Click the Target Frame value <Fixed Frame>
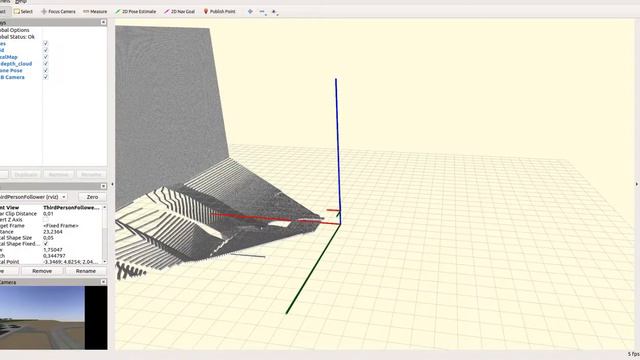Image resolution: width=640 pixels, height=360 pixels. point(61,226)
